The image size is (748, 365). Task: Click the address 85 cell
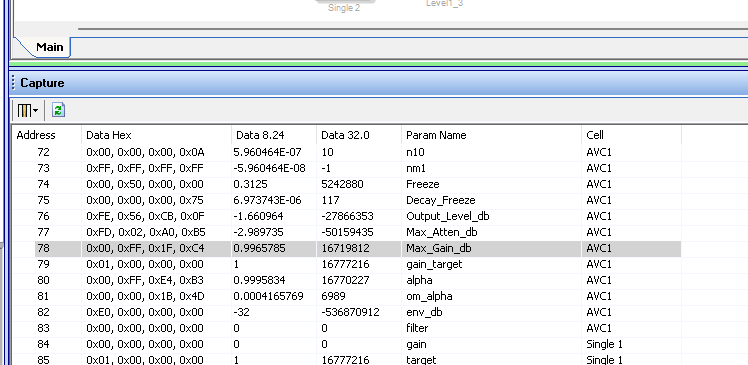pos(43,360)
